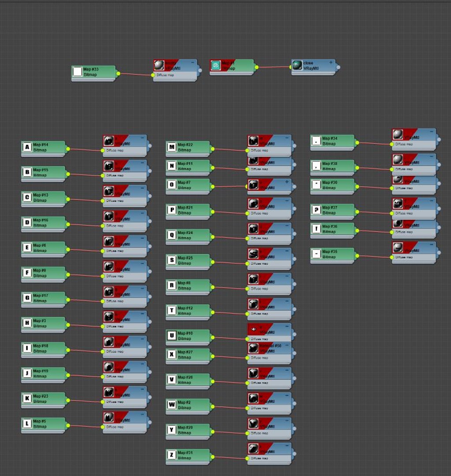
Task: Click the sphere preview of the material wired to Map #5
Action: [109, 417]
